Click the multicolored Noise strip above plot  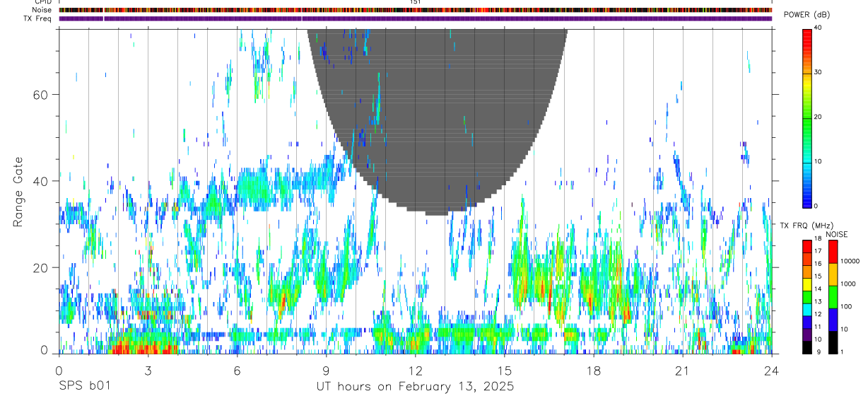click(x=415, y=10)
